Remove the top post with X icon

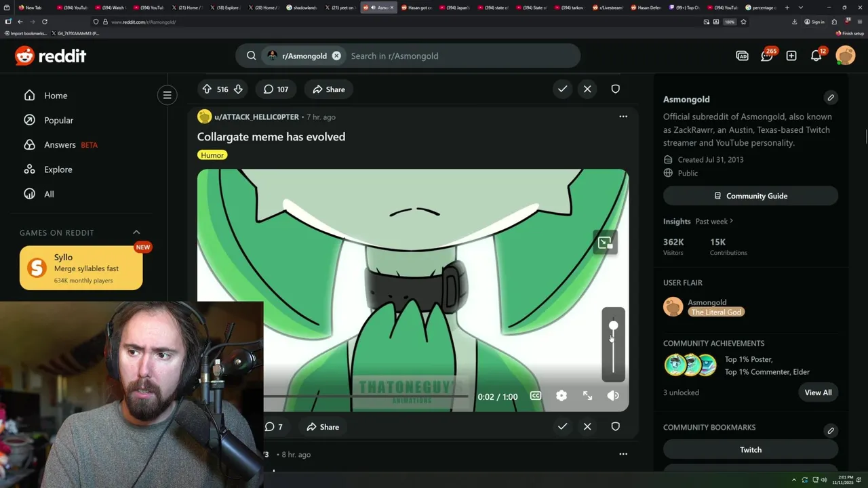pyautogui.click(x=587, y=89)
